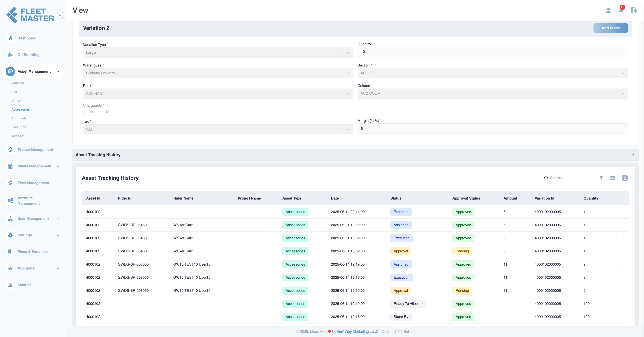Collapse the Asset Management menu chevron
The width and height of the screenshot is (644, 337).
tap(58, 72)
